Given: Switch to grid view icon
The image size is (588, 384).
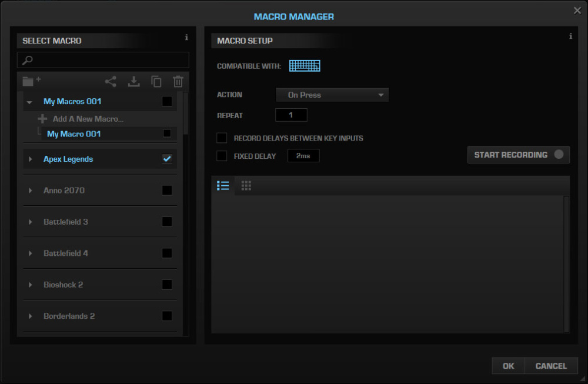Looking at the screenshot, I should [x=246, y=186].
